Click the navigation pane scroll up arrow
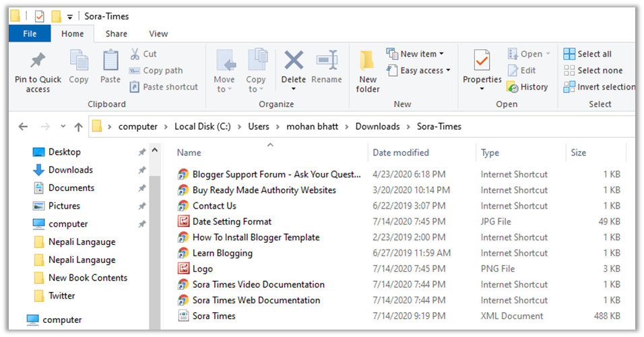 click(155, 151)
